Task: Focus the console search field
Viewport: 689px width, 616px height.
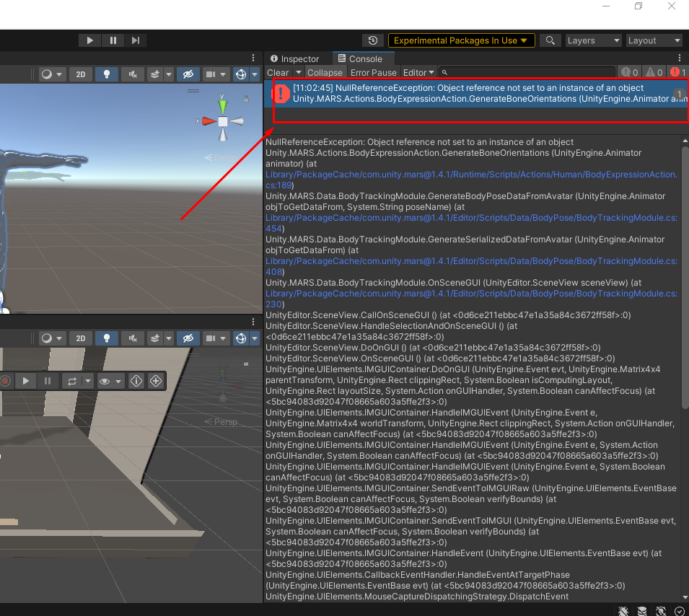Action: coord(527,73)
